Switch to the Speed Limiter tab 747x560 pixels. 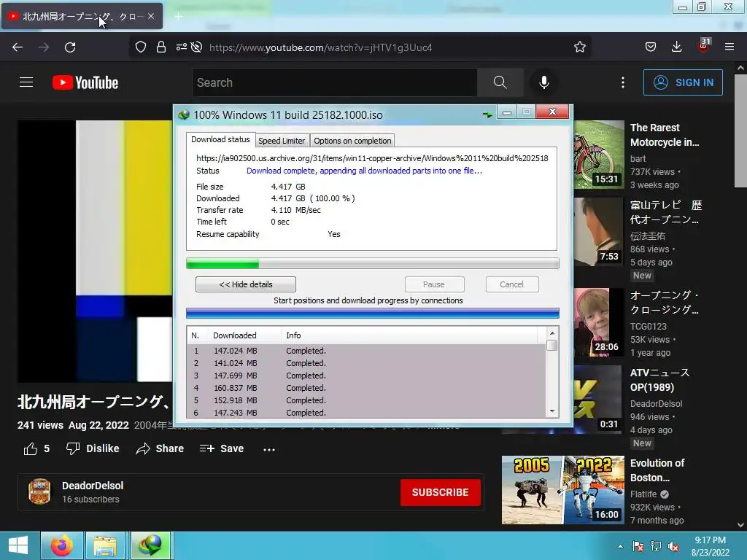pos(282,141)
